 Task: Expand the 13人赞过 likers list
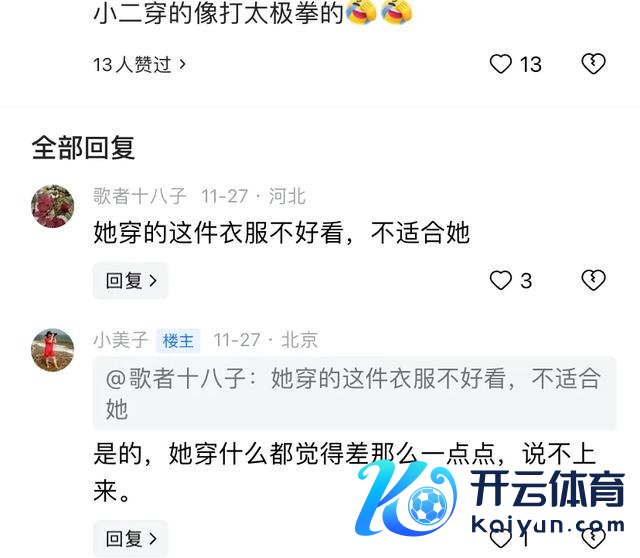(x=140, y=64)
